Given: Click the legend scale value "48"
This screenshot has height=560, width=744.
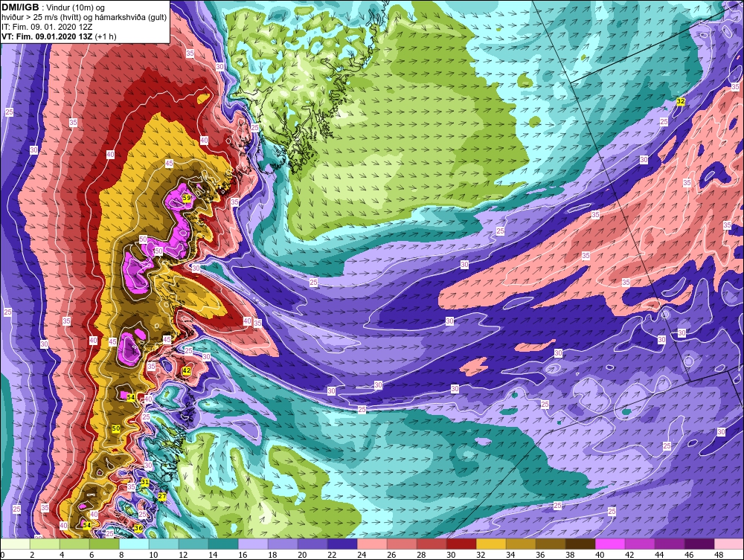Looking at the screenshot, I should pyautogui.click(x=719, y=555).
